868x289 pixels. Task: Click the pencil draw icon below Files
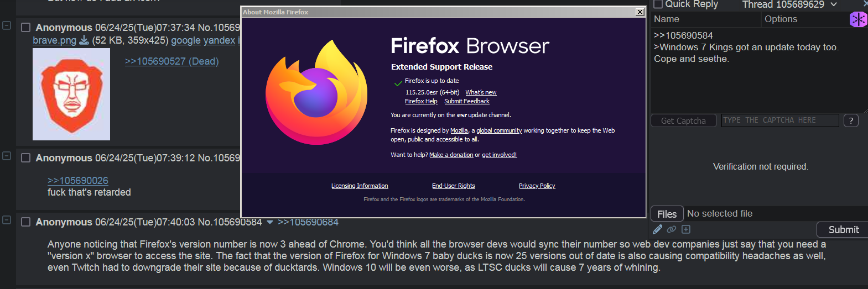pos(657,229)
